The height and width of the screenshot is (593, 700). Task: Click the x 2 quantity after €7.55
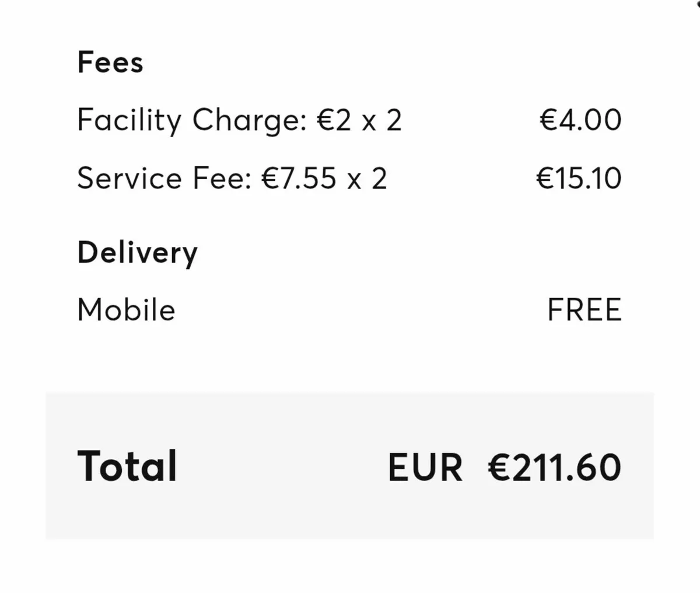coord(367,179)
